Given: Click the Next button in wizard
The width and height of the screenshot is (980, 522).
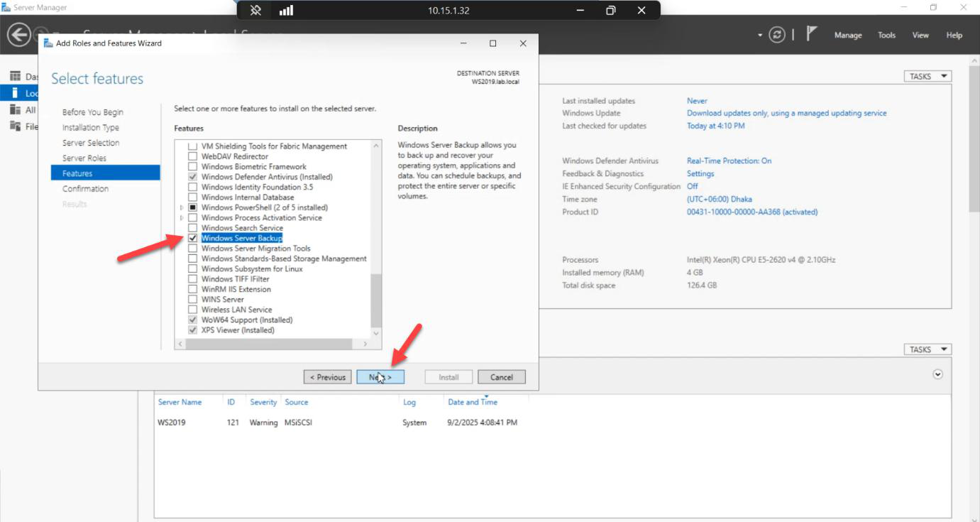Looking at the screenshot, I should pos(380,377).
